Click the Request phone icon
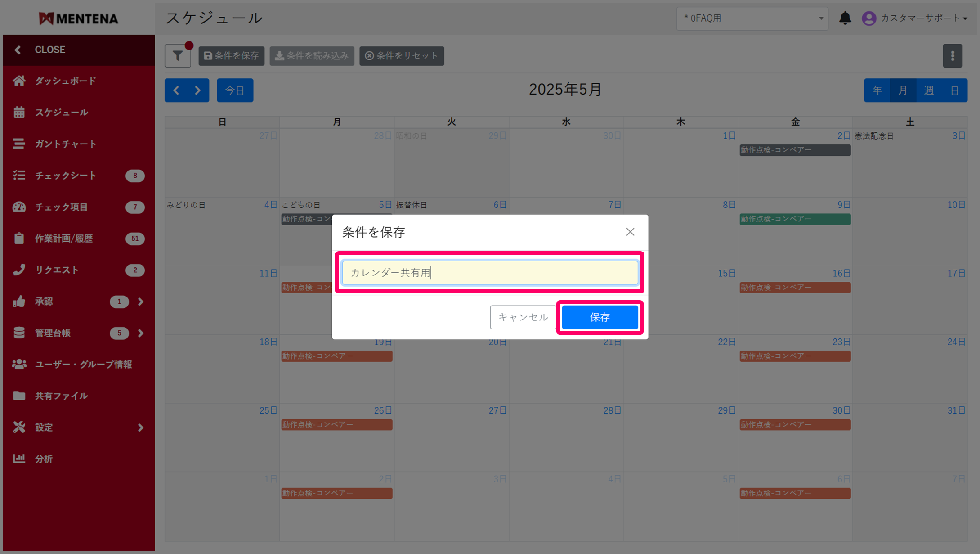Image resolution: width=980 pixels, height=554 pixels. [x=19, y=270]
